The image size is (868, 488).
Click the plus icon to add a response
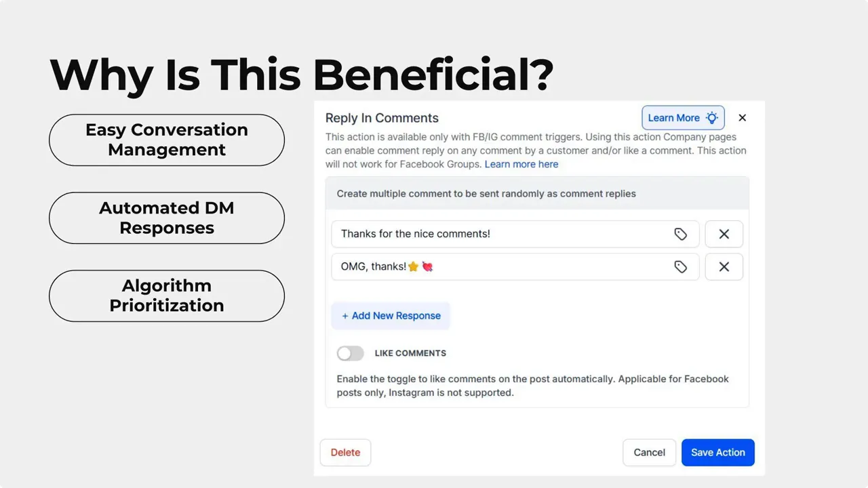(344, 315)
